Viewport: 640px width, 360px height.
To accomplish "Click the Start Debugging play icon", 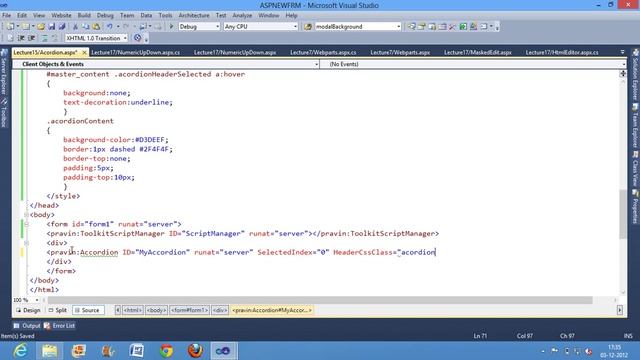I will [171, 27].
